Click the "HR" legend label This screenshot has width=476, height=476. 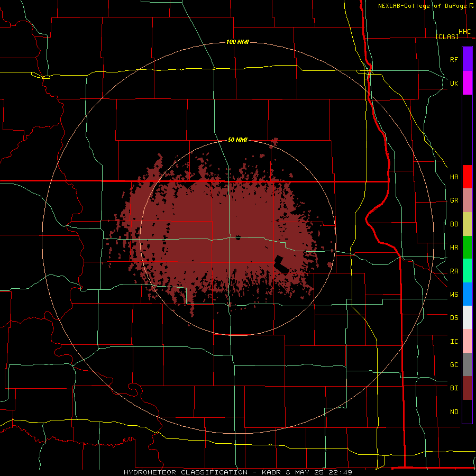point(454,248)
